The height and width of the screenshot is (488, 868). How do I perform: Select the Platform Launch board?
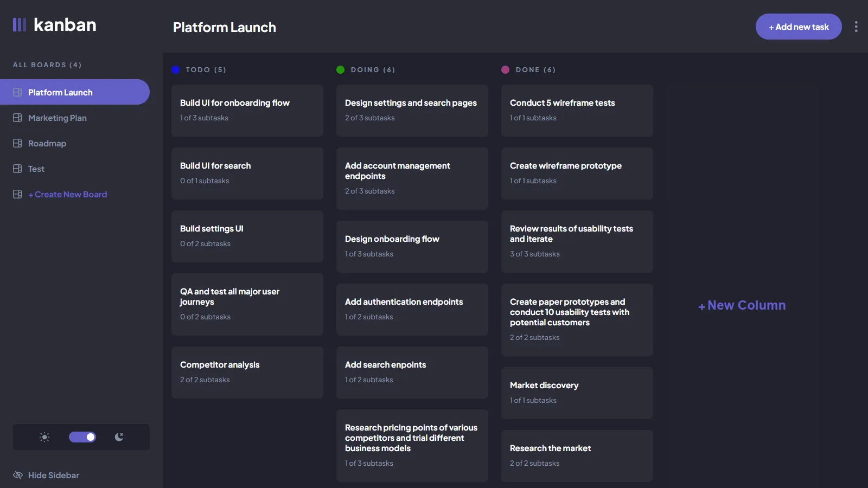60,92
